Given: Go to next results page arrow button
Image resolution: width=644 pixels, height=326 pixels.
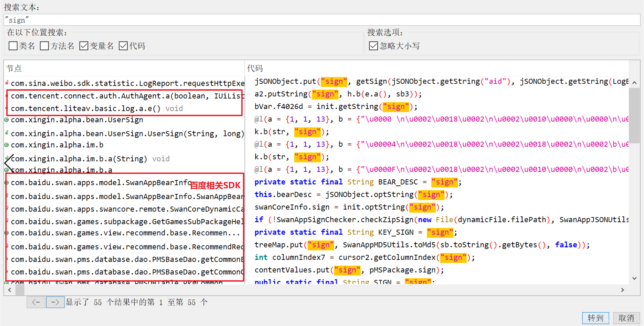Looking at the screenshot, I should tap(55, 302).
